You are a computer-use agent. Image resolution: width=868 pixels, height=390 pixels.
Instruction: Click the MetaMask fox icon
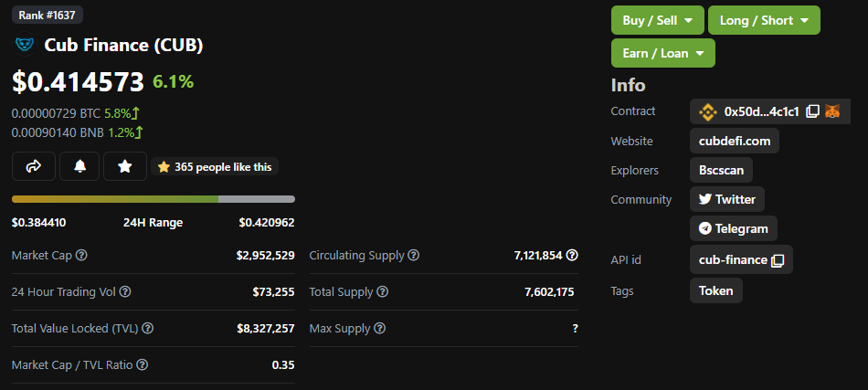click(x=832, y=111)
